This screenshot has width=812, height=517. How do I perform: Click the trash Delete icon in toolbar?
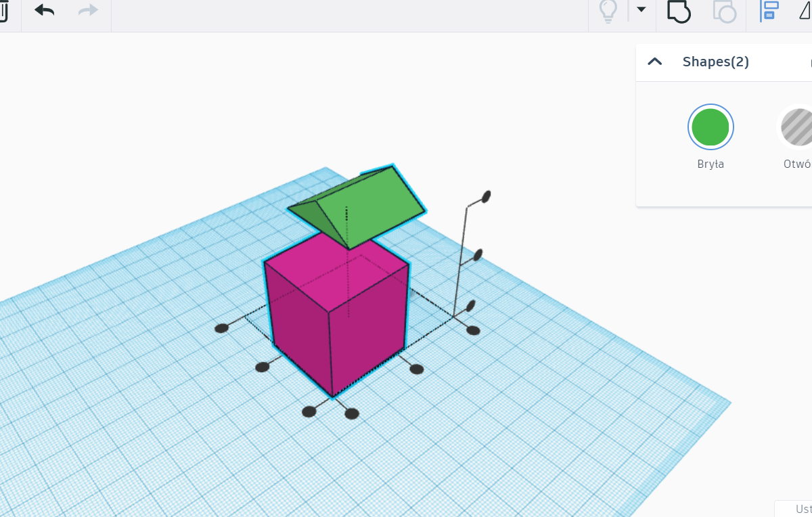[3, 11]
